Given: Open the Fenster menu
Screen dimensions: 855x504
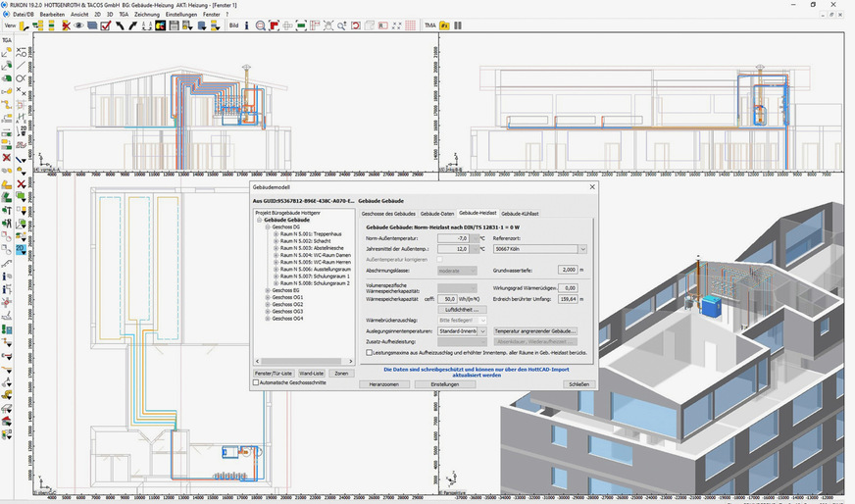Looking at the screenshot, I should [212, 14].
